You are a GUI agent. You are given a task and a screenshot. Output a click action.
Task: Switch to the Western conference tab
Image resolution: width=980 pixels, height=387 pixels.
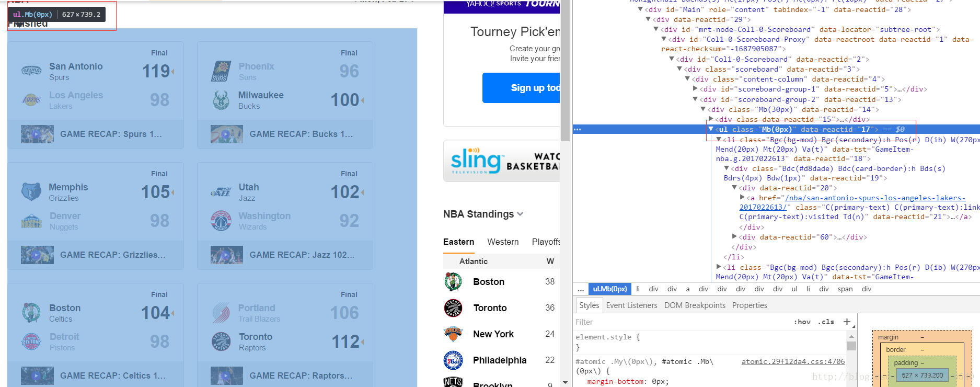pyautogui.click(x=503, y=242)
